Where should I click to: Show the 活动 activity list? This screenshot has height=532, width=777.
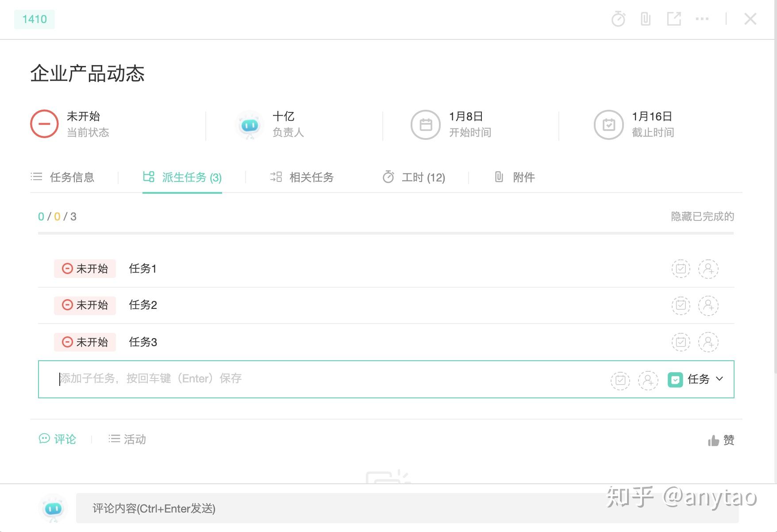point(127,439)
